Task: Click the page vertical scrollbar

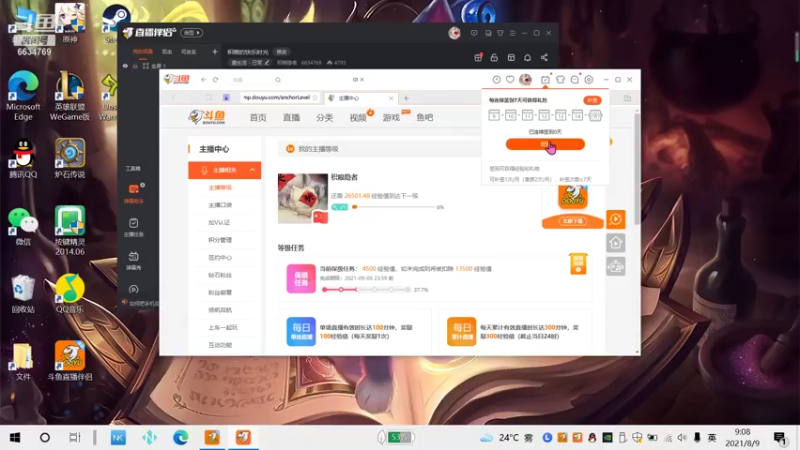Action: [x=637, y=168]
